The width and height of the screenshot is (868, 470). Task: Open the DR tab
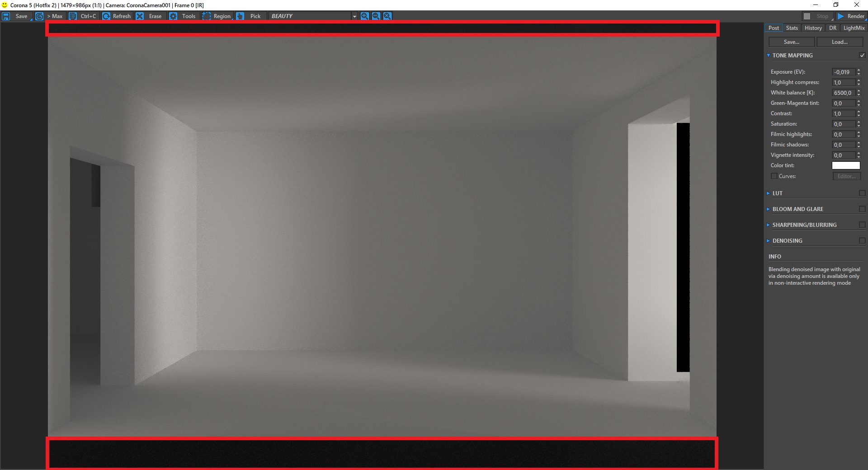coord(832,28)
